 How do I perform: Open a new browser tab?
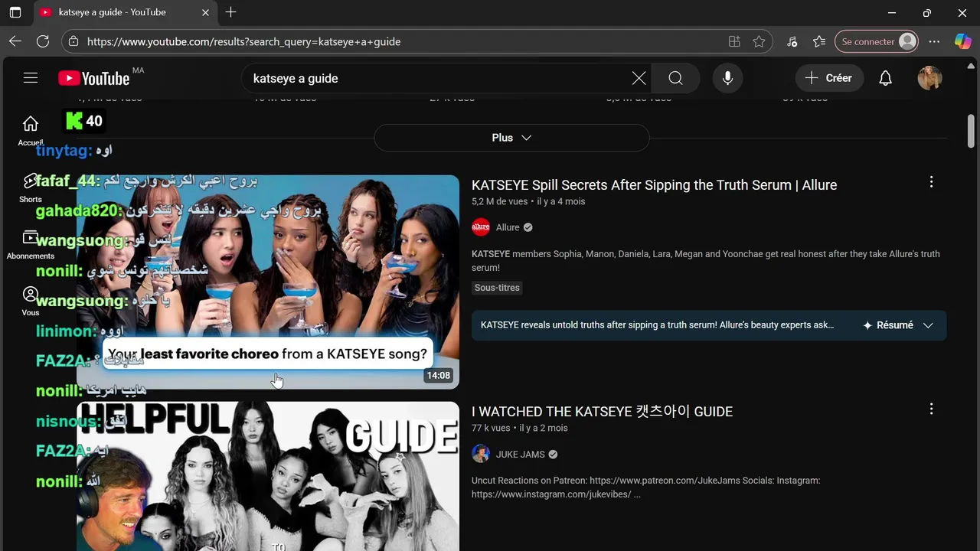point(230,12)
